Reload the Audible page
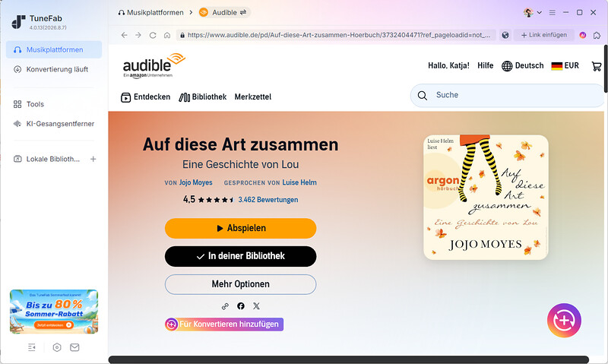 [153, 35]
